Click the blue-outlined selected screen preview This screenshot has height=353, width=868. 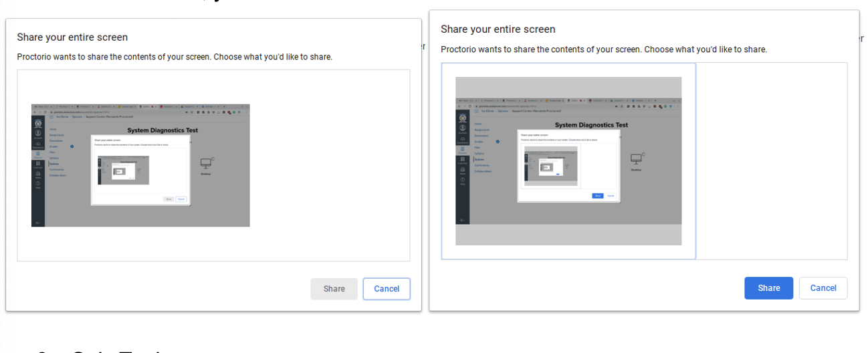(x=568, y=161)
